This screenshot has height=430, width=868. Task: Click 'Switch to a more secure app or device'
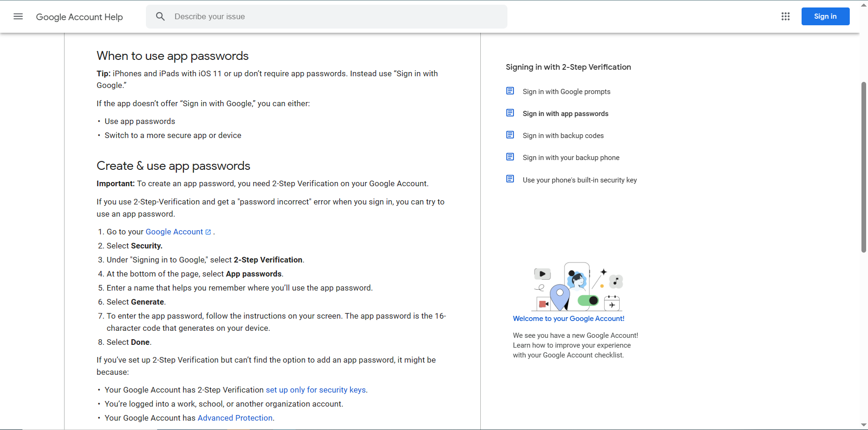[x=173, y=135]
